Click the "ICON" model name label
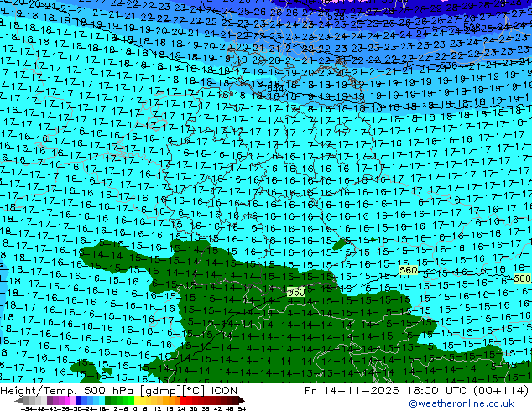The height and width of the screenshot is (411, 532). tap(224, 391)
